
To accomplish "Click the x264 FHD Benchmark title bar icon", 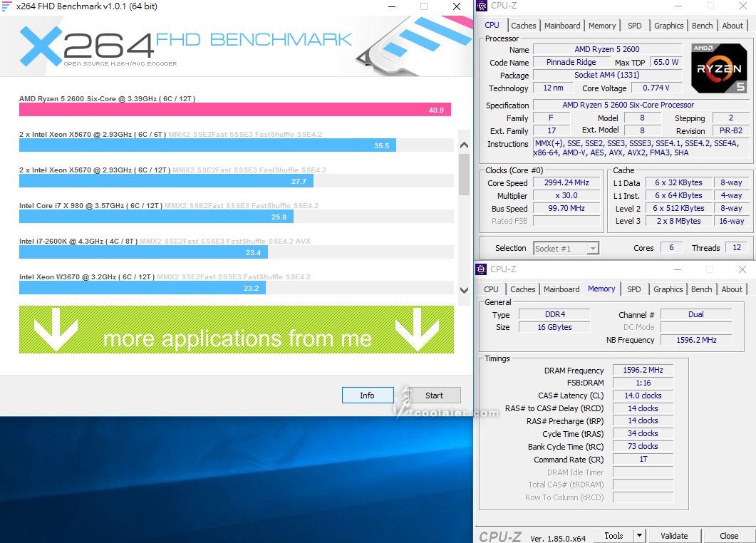I will tap(6, 6).
